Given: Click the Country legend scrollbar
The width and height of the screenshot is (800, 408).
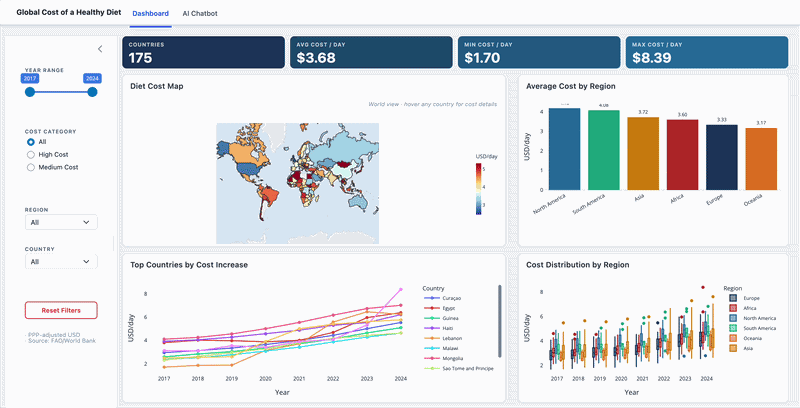Looking at the screenshot, I should tap(499, 320).
